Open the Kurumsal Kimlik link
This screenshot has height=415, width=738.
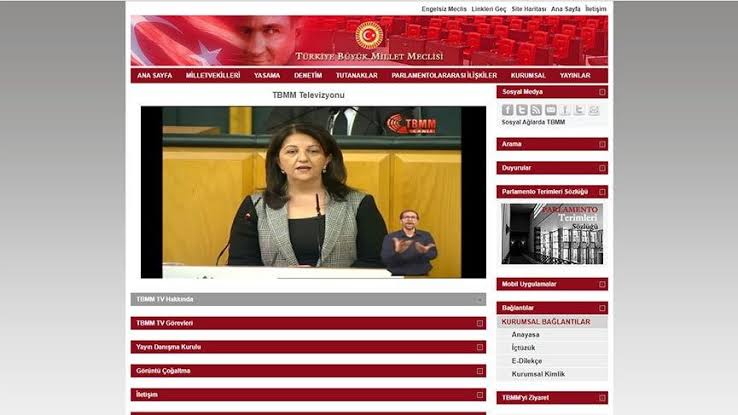tap(538, 374)
